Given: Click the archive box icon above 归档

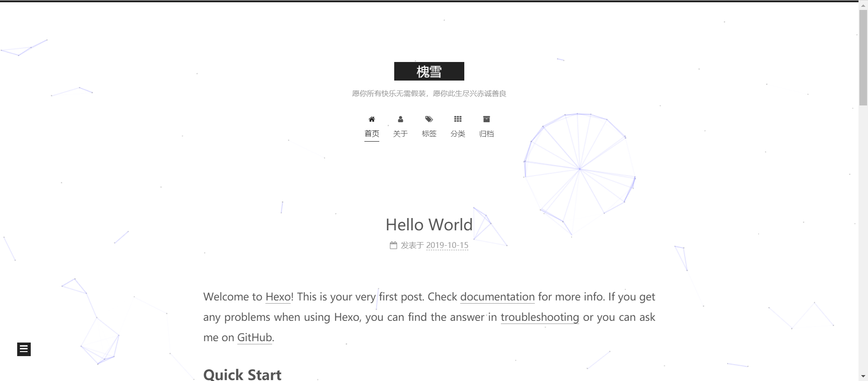Looking at the screenshot, I should pos(486,119).
